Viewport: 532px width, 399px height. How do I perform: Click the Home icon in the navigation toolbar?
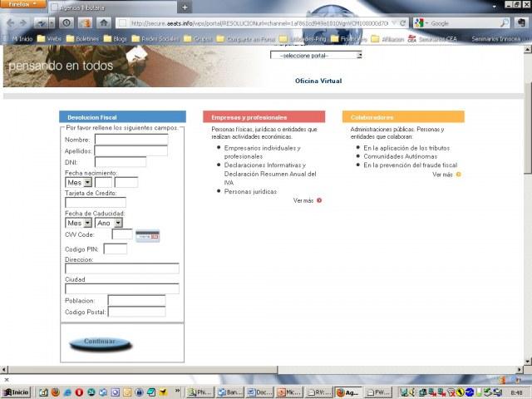(106, 23)
